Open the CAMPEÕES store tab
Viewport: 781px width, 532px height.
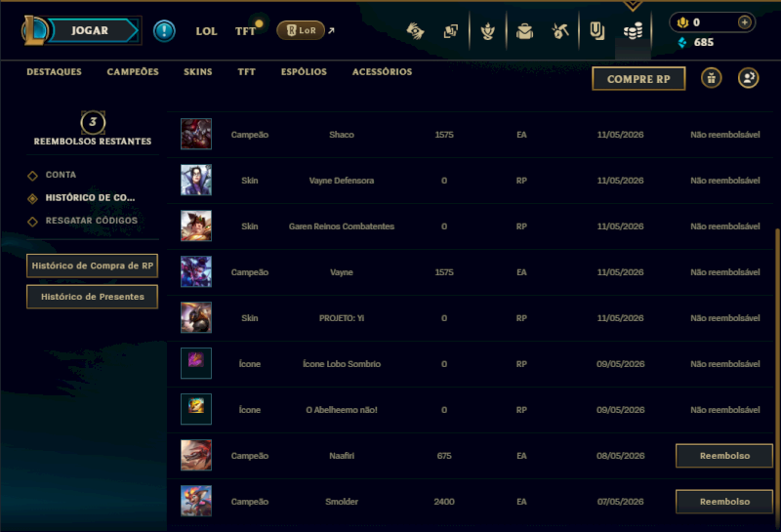133,71
